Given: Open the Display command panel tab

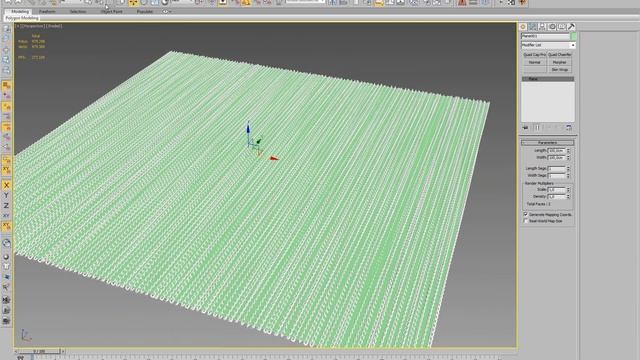Looking at the screenshot, I should (562, 27).
